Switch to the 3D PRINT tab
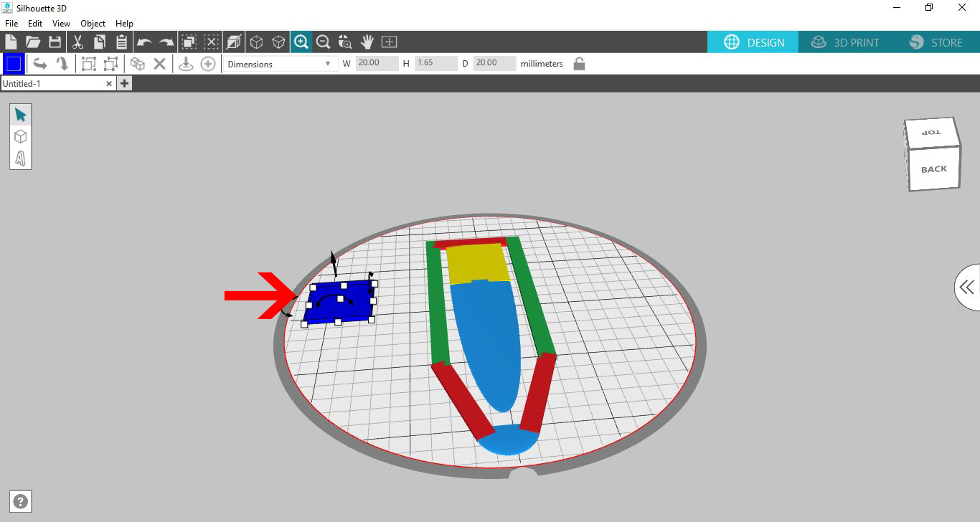The width and height of the screenshot is (980, 522). 845,42
